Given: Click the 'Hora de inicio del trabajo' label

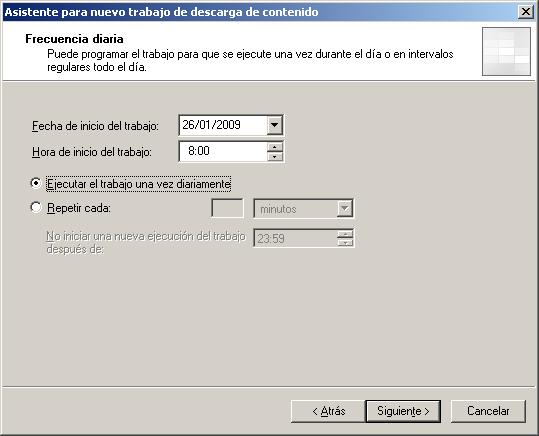Looking at the screenshot, I should point(91,152).
